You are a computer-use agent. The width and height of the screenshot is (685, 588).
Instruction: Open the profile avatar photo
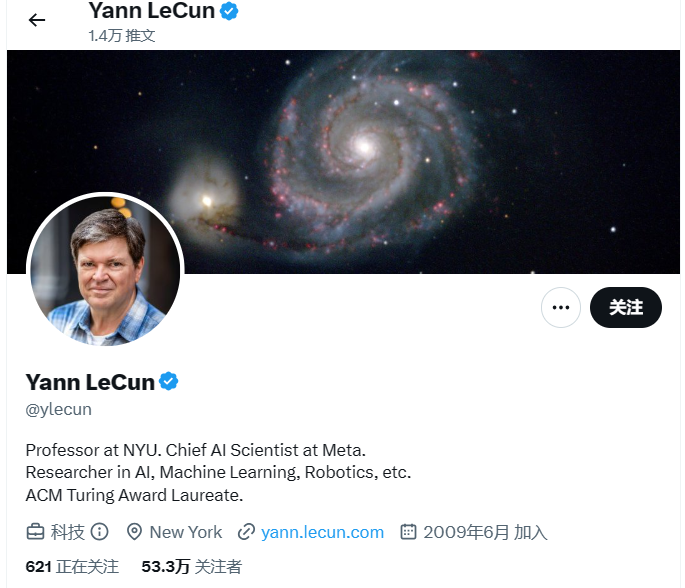(x=105, y=271)
